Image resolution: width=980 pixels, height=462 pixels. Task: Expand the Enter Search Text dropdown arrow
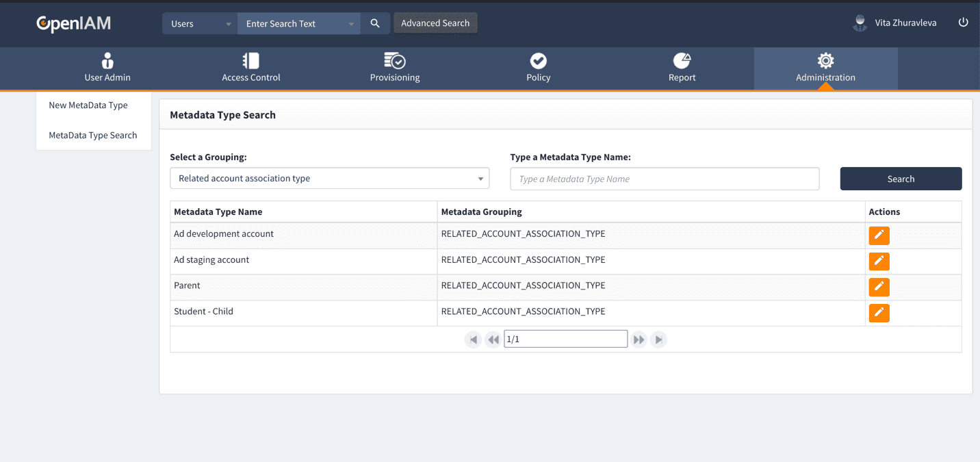[x=351, y=24]
